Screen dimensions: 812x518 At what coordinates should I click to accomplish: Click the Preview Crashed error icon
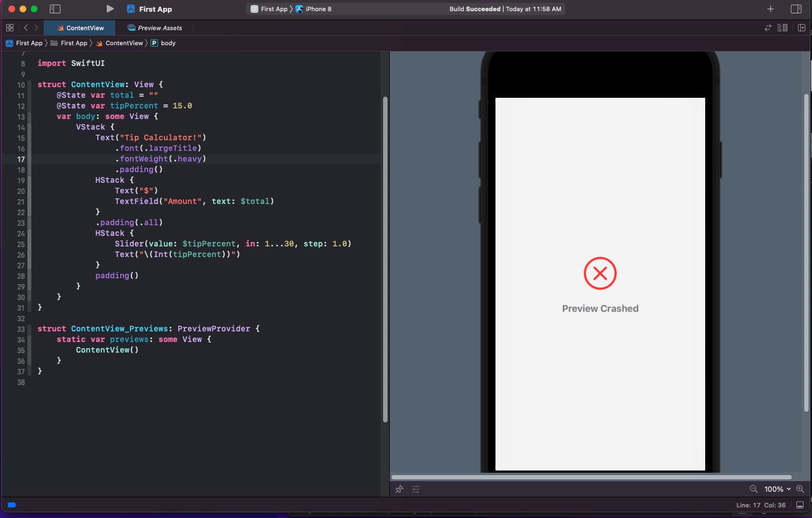pos(600,273)
